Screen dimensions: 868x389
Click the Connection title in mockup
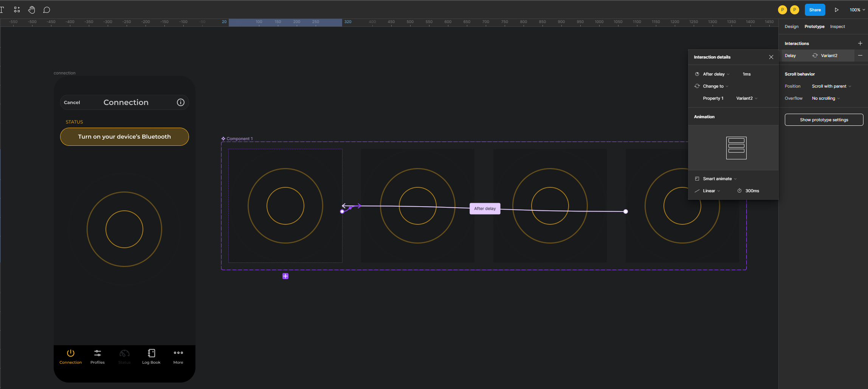click(126, 102)
